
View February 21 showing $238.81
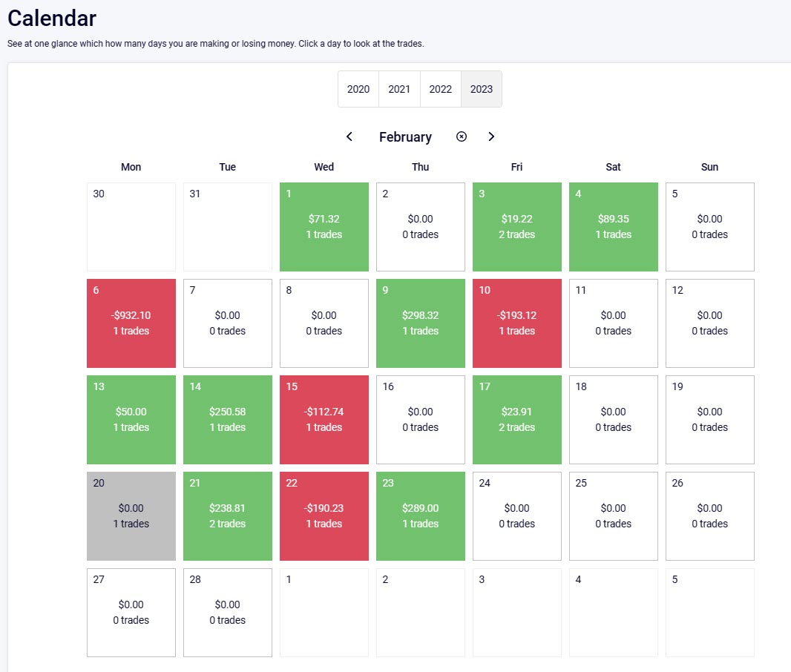click(x=227, y=515)
